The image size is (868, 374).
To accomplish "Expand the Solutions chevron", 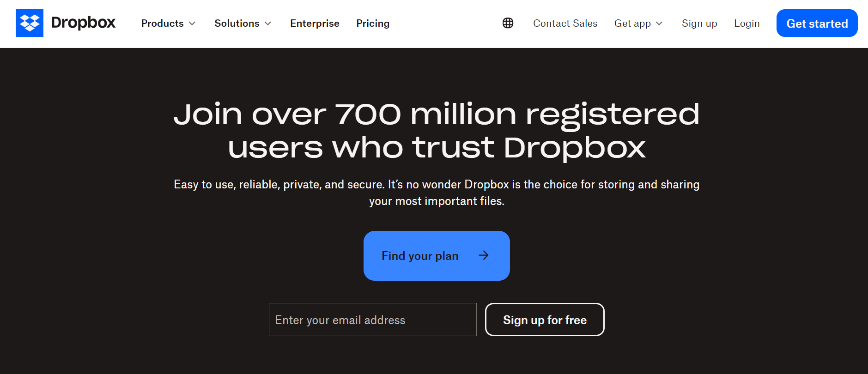I will pyautogui.click(x=268, y=24).
